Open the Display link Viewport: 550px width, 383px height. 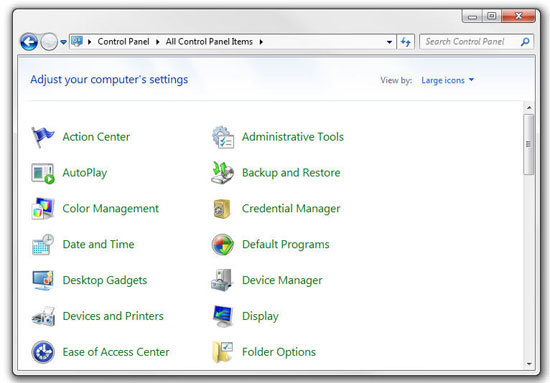[x=260, y=316]
